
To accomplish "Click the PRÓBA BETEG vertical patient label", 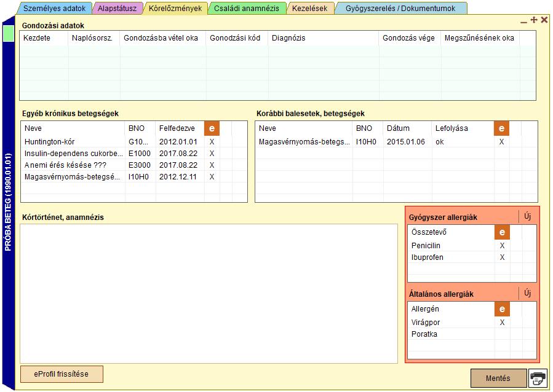I will coord(8,202).
